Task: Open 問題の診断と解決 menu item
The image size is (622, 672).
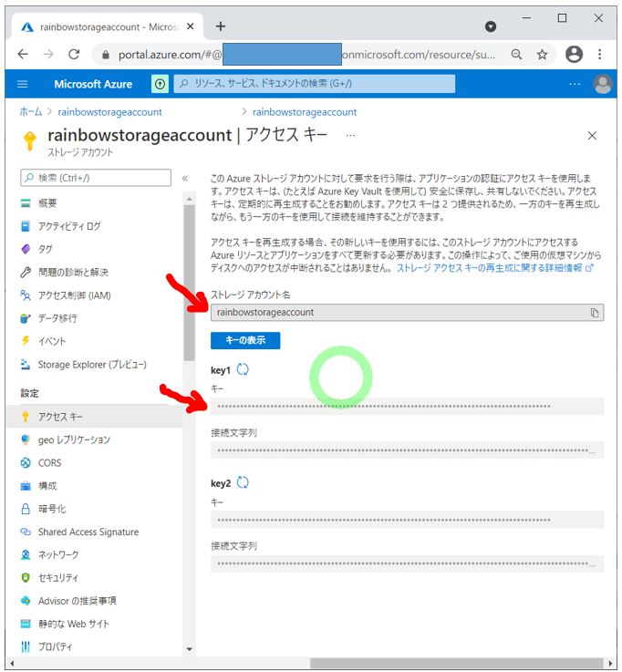Action: [73, 272]
